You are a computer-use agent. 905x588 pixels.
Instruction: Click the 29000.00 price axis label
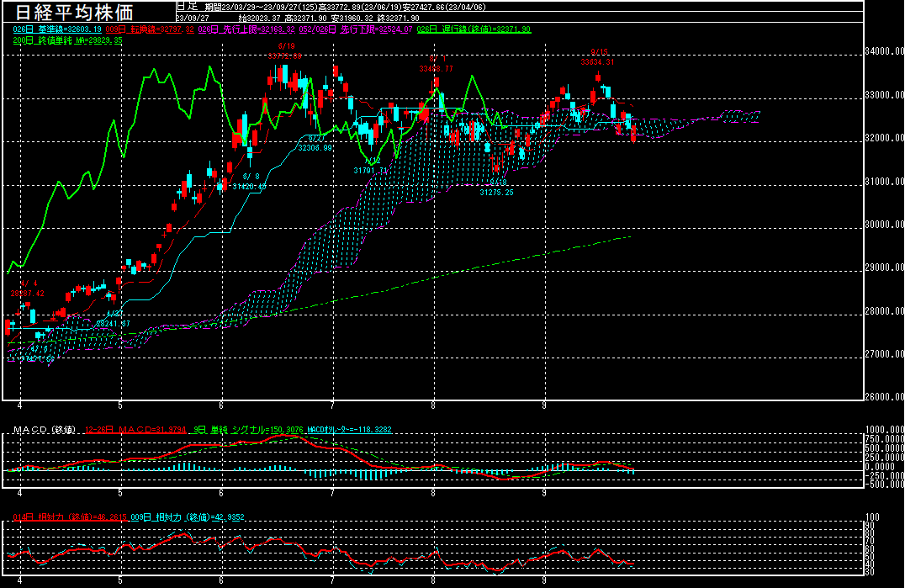[884, 268]
